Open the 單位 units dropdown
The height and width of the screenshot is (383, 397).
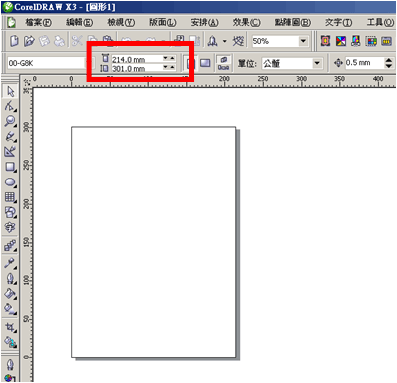(317, 63)
